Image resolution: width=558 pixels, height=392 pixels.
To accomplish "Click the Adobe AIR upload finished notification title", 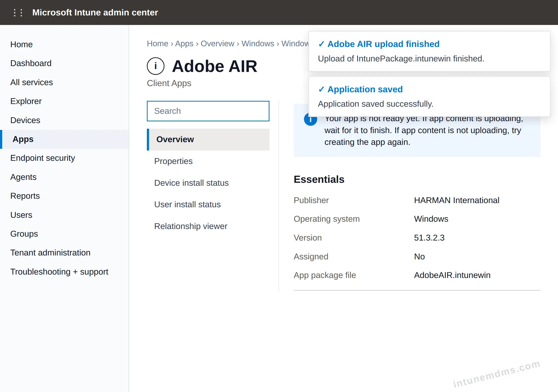I will pos(384,44).
